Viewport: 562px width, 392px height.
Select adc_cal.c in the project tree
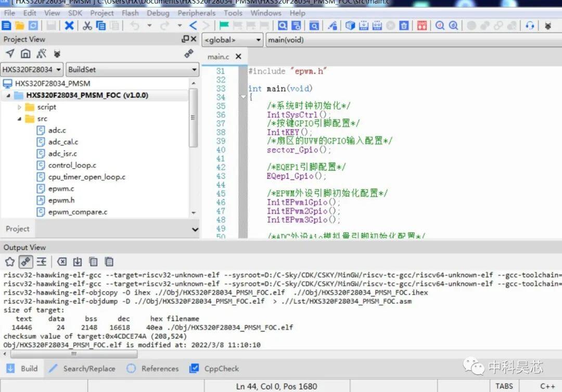point(63,142)
